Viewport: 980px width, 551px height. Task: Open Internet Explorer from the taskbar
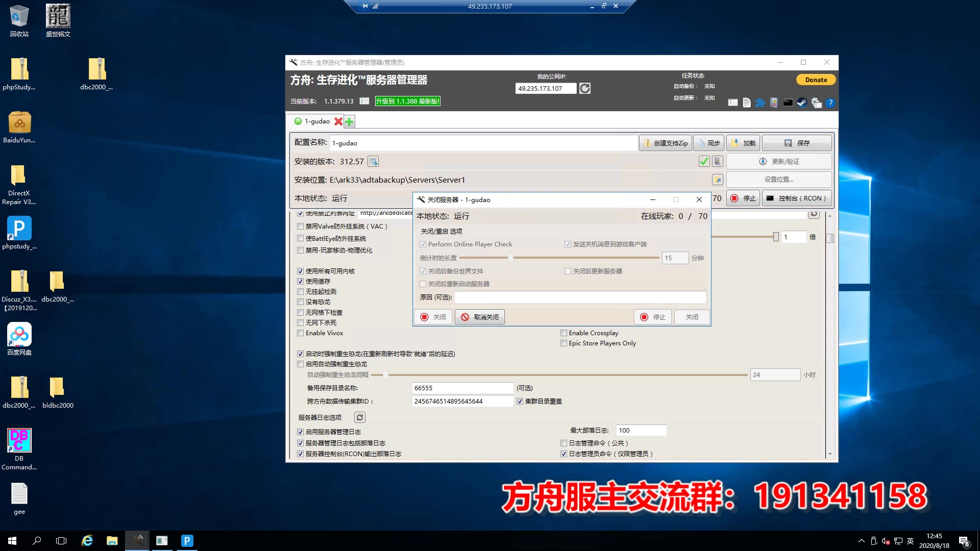coord(87,541)
